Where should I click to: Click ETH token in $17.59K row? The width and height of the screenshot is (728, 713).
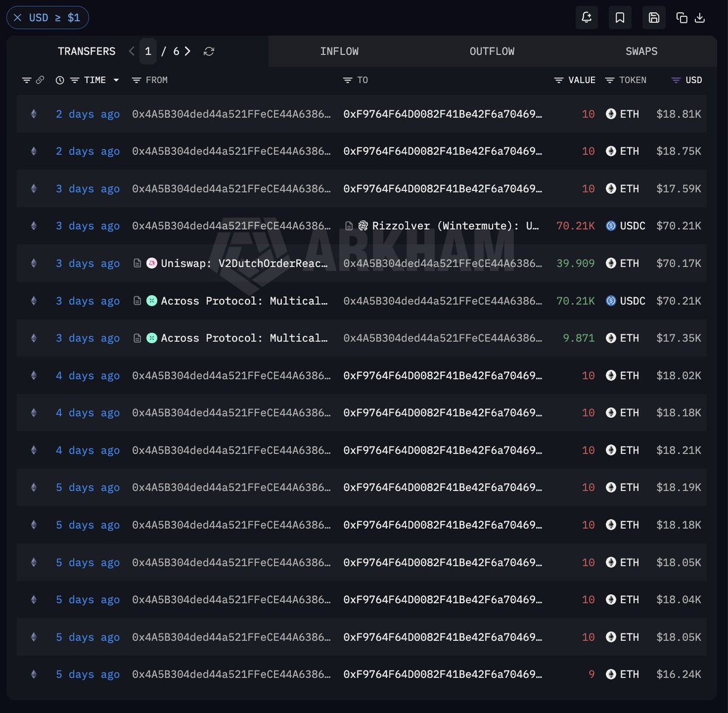pyautogui.click(x=622, y=189)
